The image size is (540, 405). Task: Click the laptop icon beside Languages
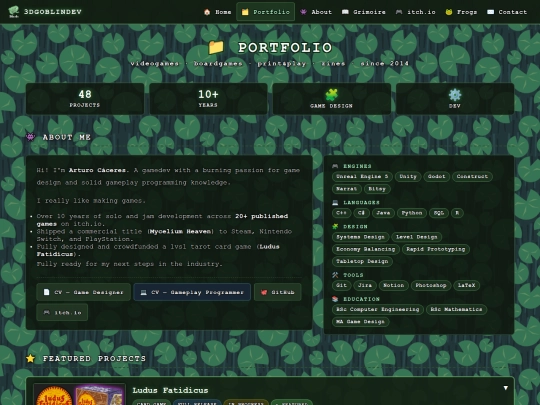tap(335, 202)
